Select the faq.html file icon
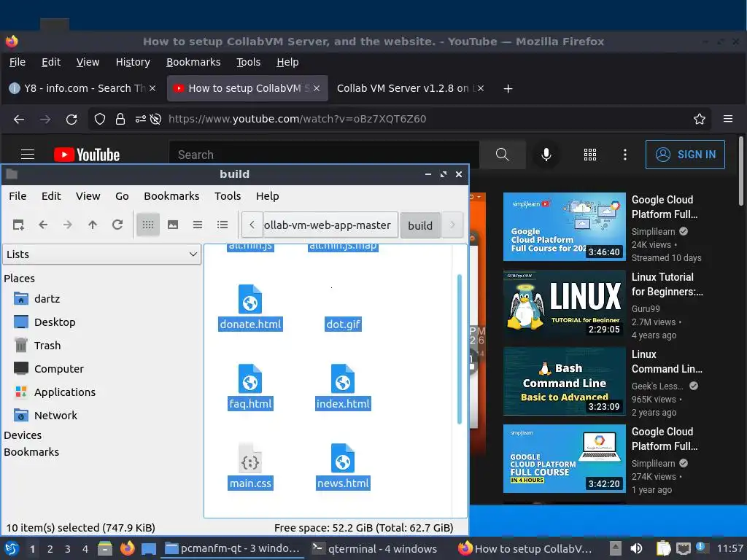This screenshot has width=747, height=560. [x=250, y=378]
